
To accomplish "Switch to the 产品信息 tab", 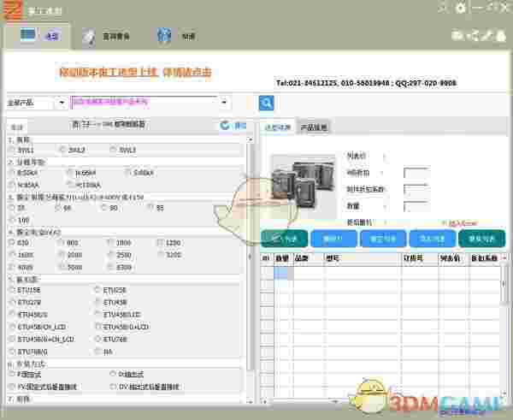I will click(314, 127).
